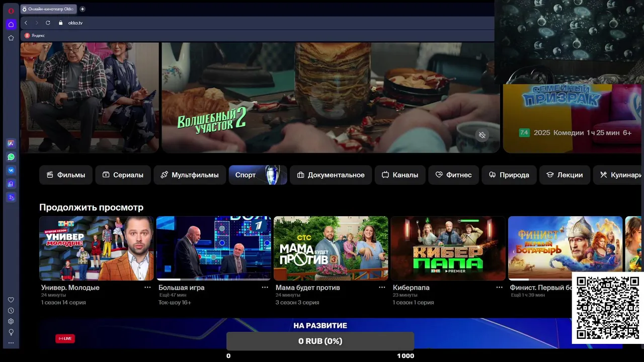Open the lightbulb tips icon in the sidebar
The height and width of the screenshot is (362, 644).
coord(11,332)
